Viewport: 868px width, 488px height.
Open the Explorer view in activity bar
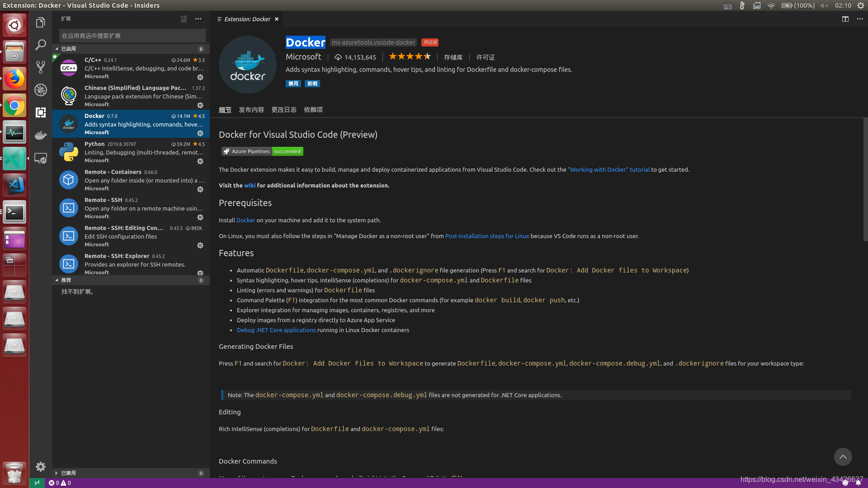41,23
